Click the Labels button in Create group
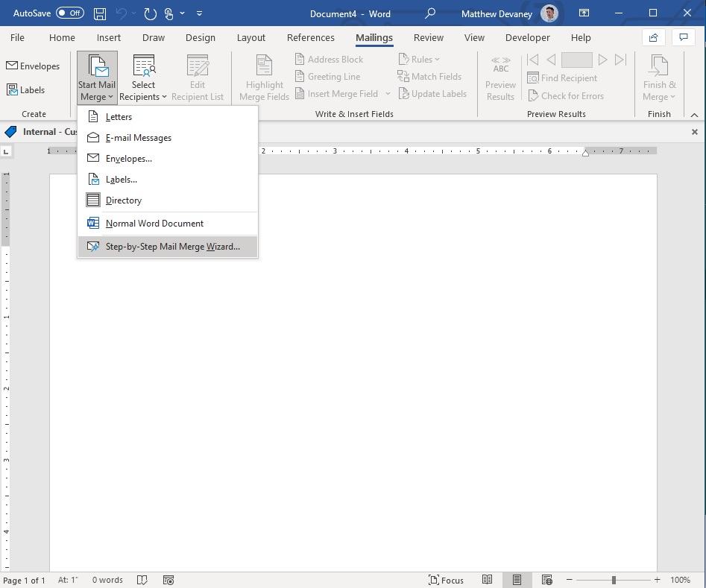The height and width of the screenshot is (588, 706). click(25, 89)
